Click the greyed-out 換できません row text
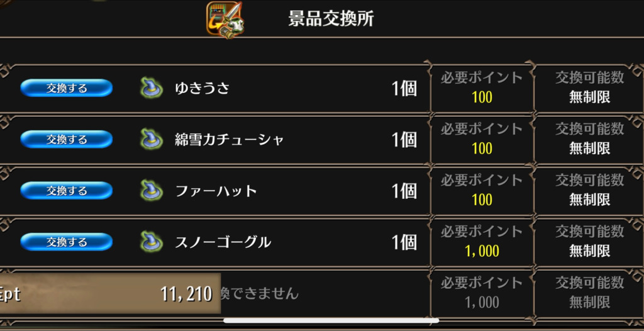The width and height of the screenshot is (644, 331). tap(260, 294)
